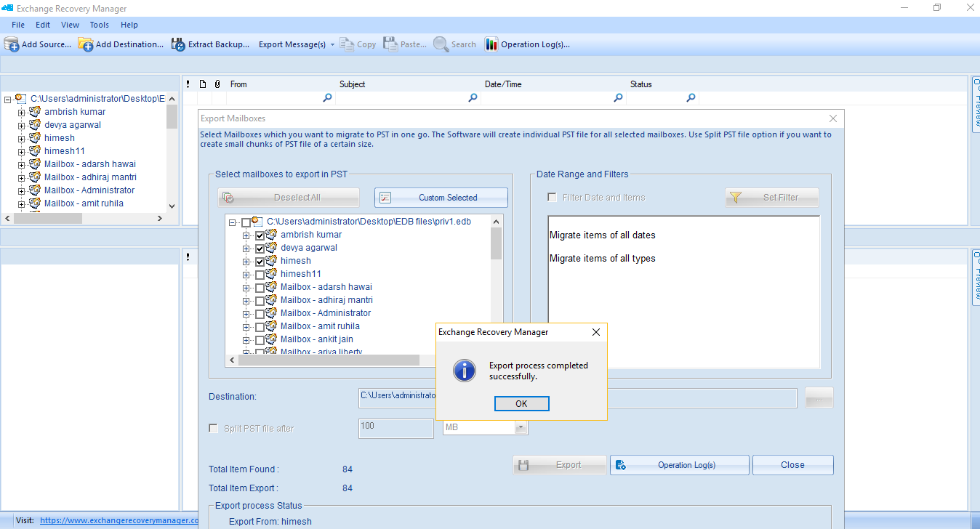
Task: Click mailbox icon beside Mailbox - Administrator in dialog
Action: tap(272, 313)
